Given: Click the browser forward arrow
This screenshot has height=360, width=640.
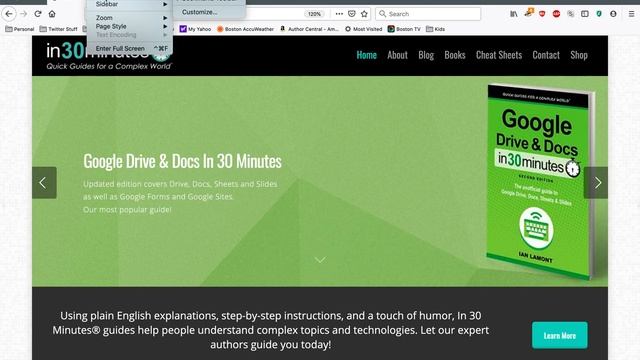Looking at the screenshot, I should pos(23,14).
